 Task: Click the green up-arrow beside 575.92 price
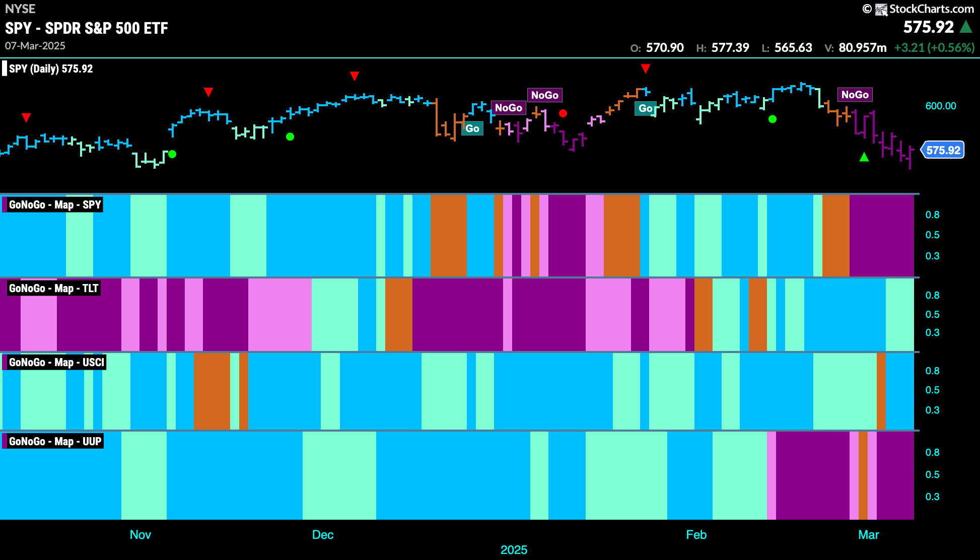966,27
